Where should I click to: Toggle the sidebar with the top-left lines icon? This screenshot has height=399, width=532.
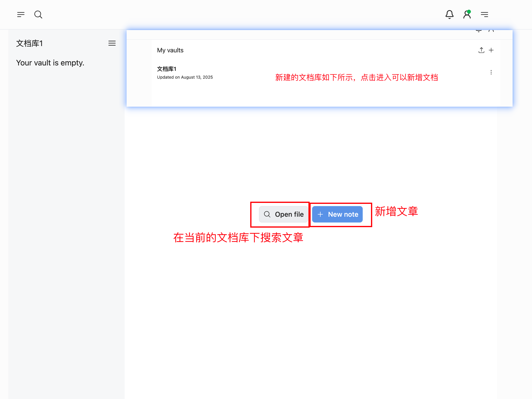tap(21, 15)
